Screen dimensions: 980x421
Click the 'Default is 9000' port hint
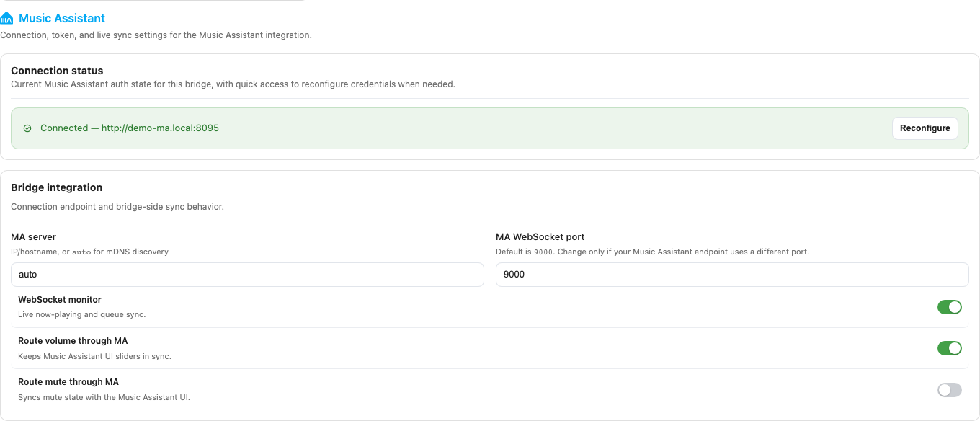click(653, 252)
